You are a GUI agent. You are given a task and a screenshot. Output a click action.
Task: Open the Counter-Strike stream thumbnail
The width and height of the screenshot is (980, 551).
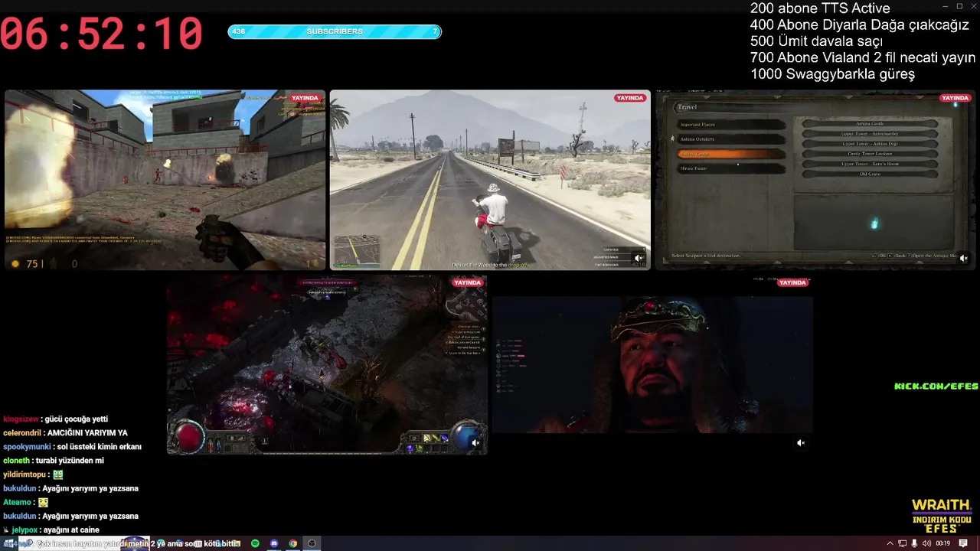165,180
